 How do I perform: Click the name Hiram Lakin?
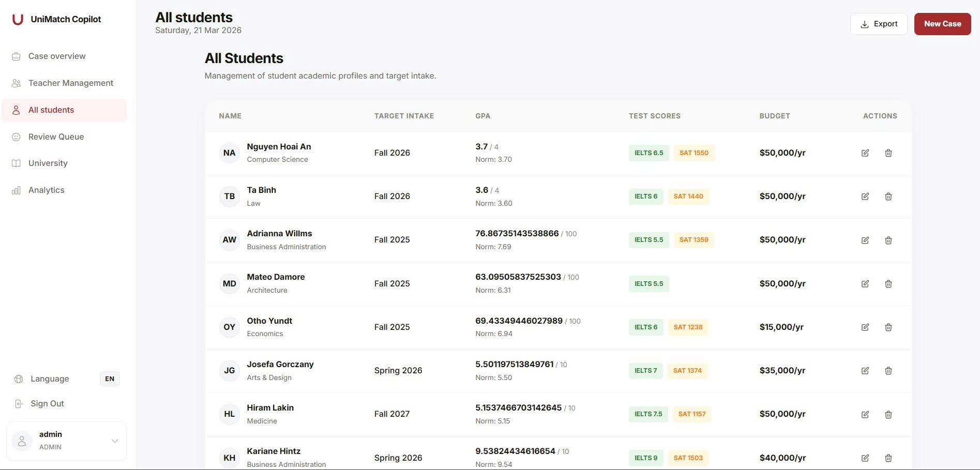coord(270,408)
